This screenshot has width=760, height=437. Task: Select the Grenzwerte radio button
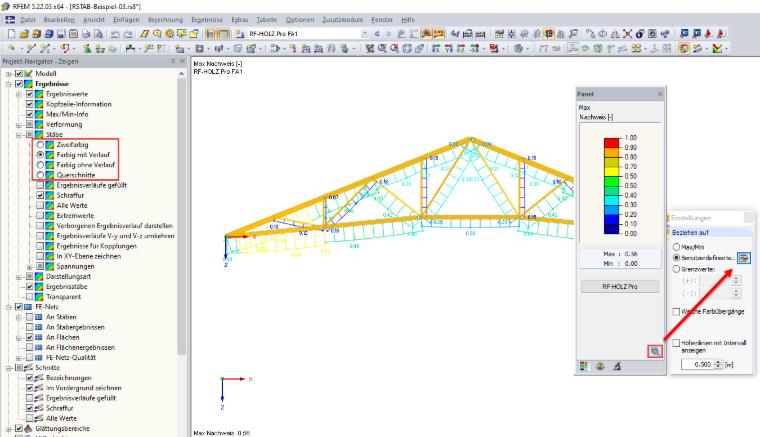click(x=676, y=269)
